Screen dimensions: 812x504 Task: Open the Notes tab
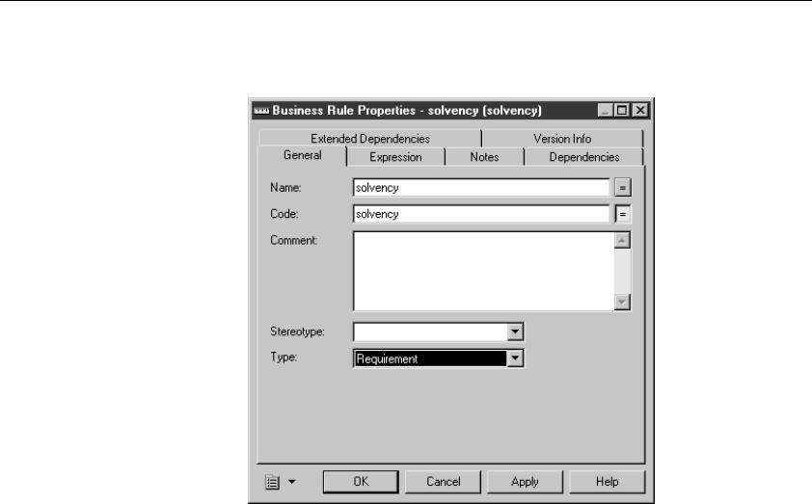[485, 157]
